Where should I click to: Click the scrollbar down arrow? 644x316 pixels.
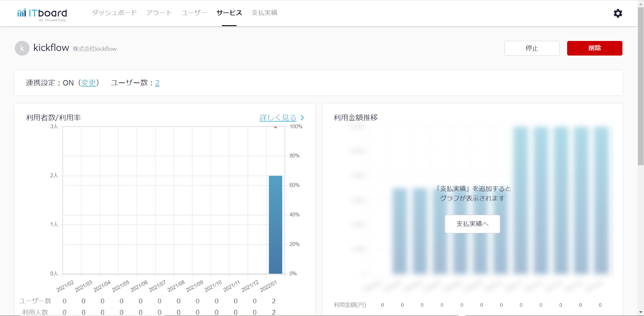coord(641,312)
